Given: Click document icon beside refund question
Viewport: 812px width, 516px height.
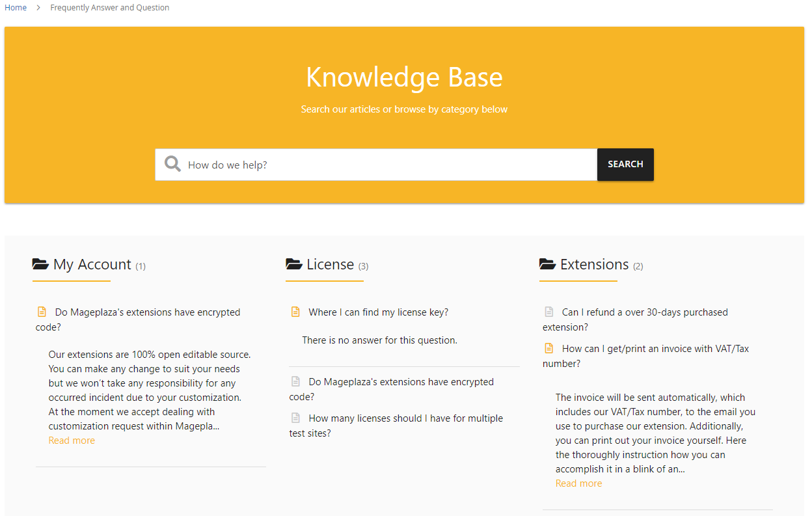Looking at the screenshot, I should (549, 312).
